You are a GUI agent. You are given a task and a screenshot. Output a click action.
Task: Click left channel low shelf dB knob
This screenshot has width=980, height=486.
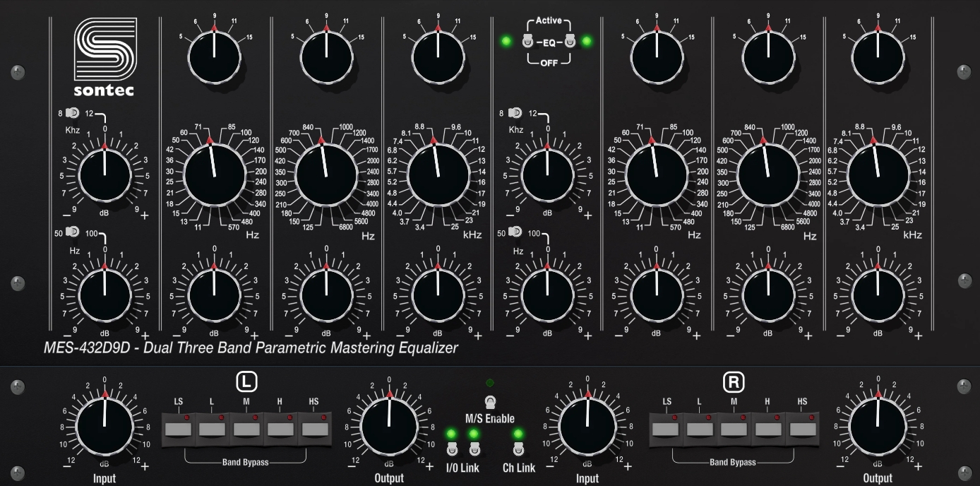(104, 294)
